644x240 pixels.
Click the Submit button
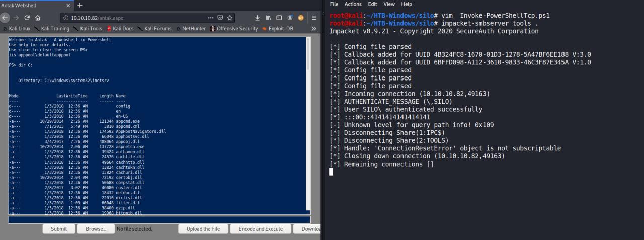click(58, 229)
